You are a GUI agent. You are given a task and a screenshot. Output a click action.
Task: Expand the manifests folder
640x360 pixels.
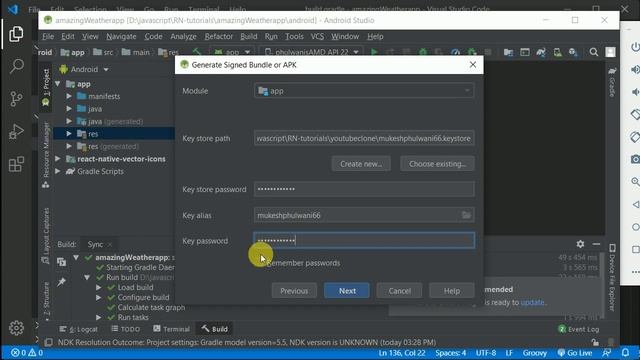click(69, 96)
